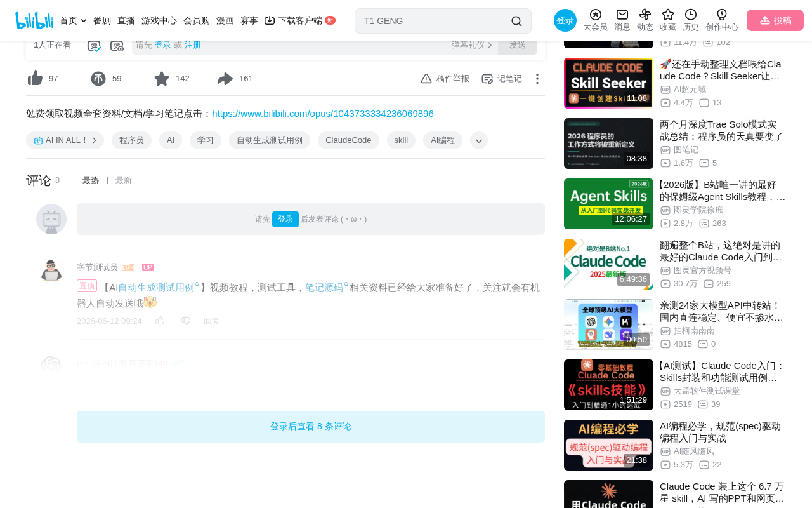The image size is (812, 508).
Task: Select the 程序员 tag
Action: click(x=131, y=140)
